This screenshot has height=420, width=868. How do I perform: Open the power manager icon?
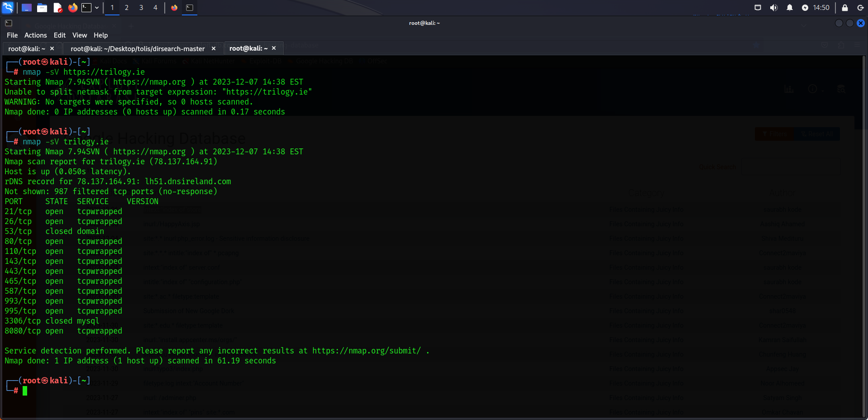(x=805, y=8)
